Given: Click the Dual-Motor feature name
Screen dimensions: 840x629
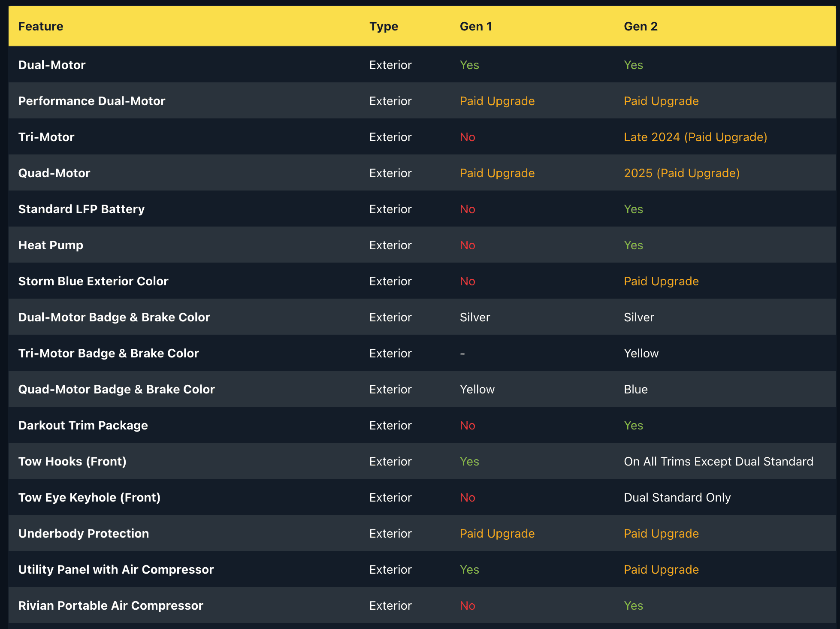Looking at the screenshot, I should click(52, 65).
